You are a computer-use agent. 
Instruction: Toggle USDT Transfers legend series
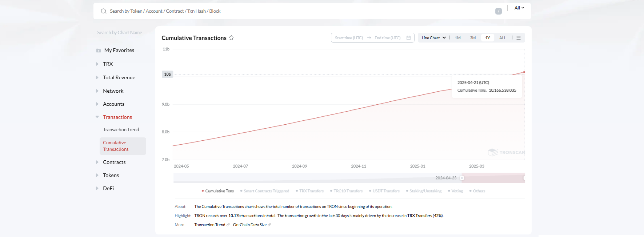[x=384, y=191]
